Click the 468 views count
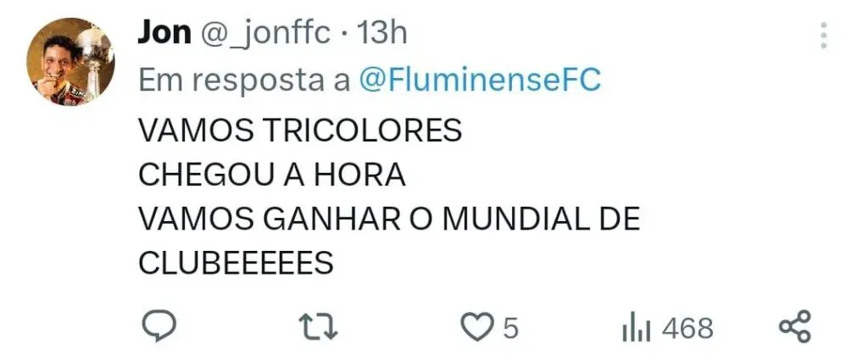This screenshot has height=361, width=868. pyautogui.click(x=687, y=328)
